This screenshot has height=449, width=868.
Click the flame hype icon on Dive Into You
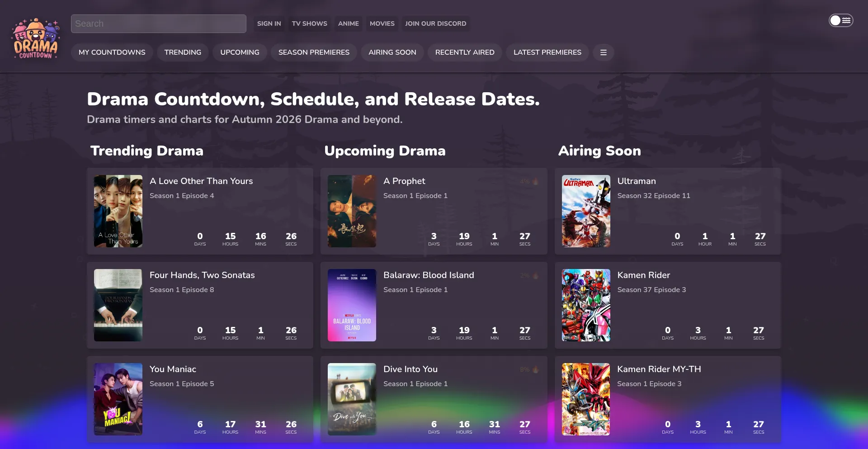coord(535,369)
